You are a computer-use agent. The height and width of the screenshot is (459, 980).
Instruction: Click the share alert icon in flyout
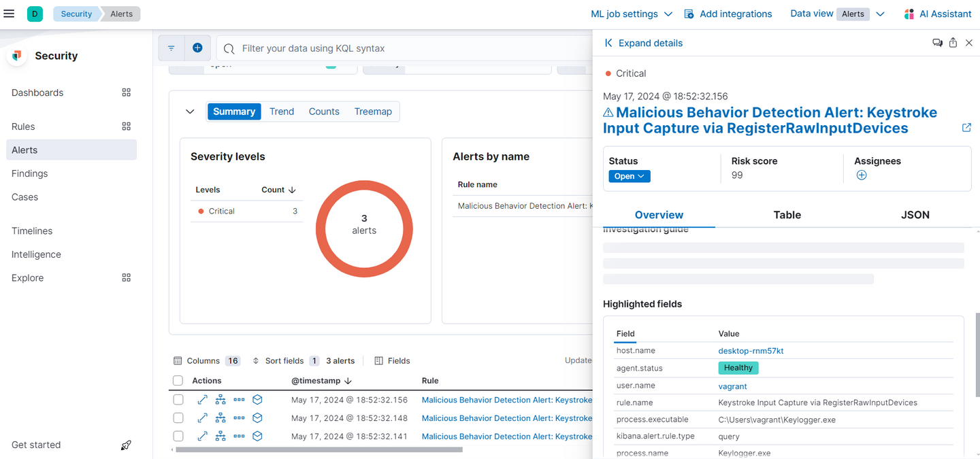[953, 43]
